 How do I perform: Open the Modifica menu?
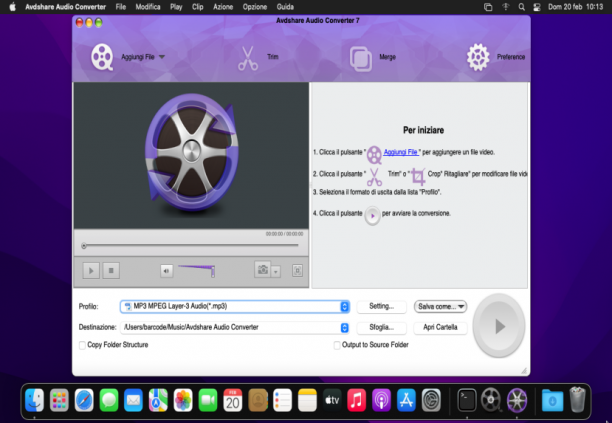[148, 7]
